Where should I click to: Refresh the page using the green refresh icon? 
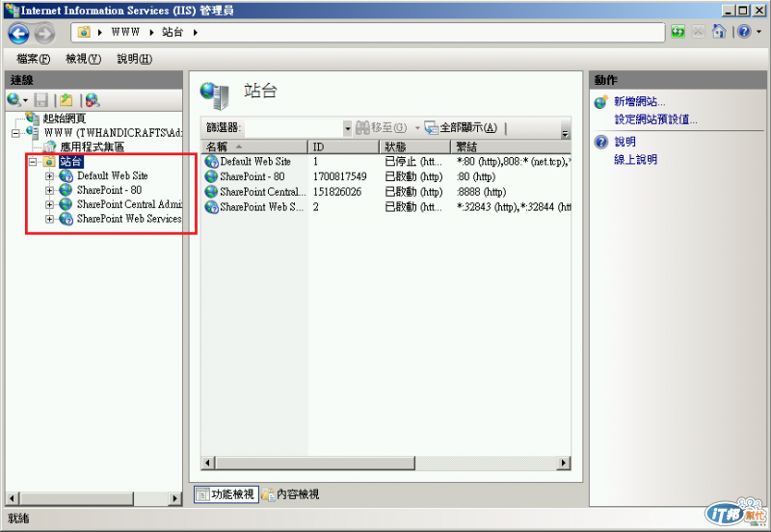tap(678, 32)
